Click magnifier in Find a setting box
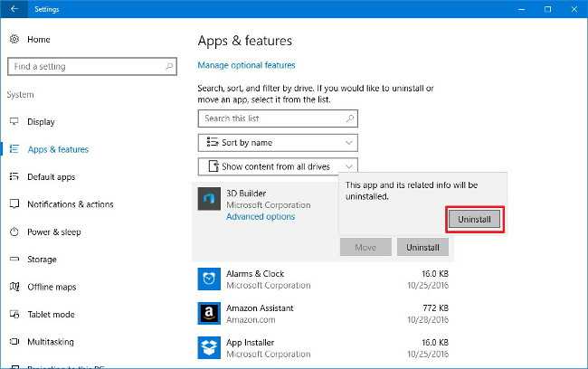Screen dimensions: 588x369 pos(169,66)
